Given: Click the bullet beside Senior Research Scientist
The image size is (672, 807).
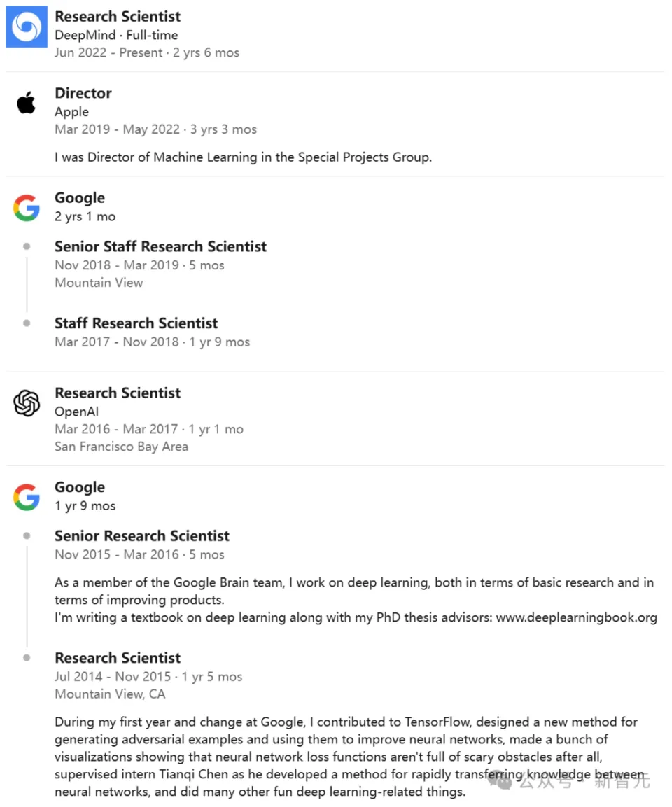Looking at the screenshot, I should click(x=27, y=535).
